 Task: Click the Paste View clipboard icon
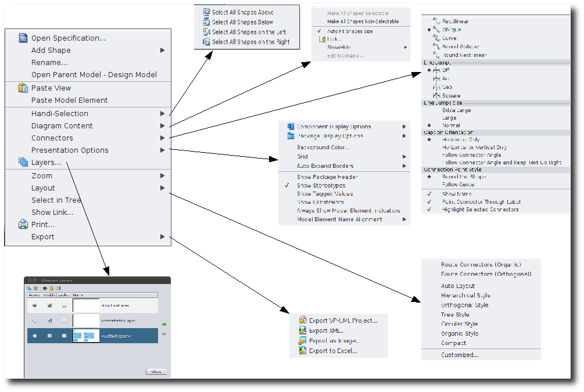tap(23, 88)
